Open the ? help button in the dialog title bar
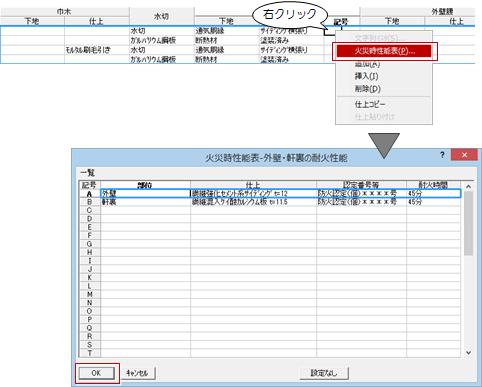The image size is (482, 387). [x=442, y=155]
